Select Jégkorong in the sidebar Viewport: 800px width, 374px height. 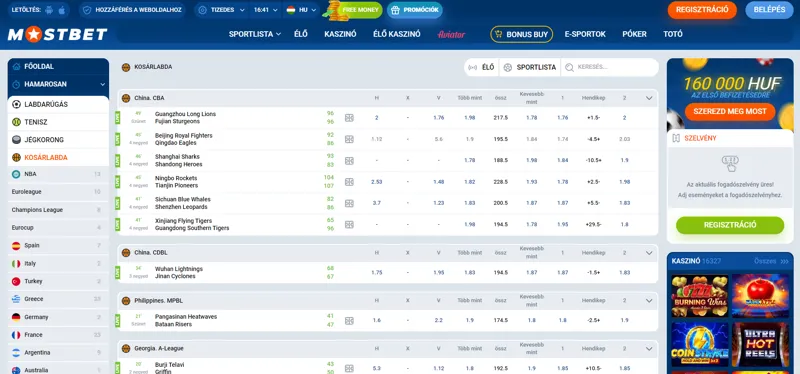point(58,140)
